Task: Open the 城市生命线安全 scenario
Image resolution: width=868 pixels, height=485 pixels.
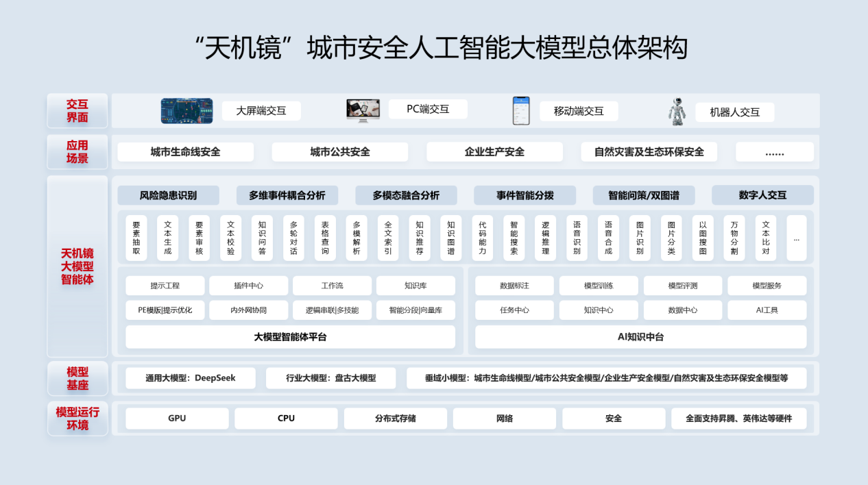Action: 185,152
